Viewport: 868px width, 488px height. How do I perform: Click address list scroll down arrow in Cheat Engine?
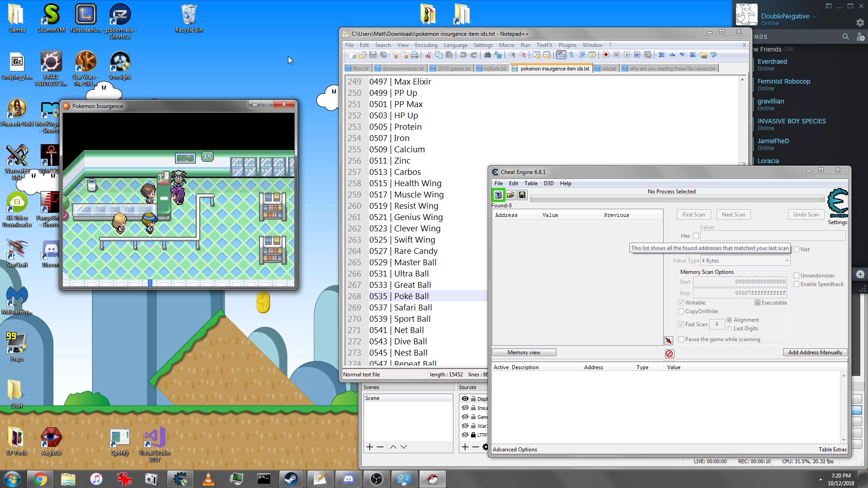[843, 440]
